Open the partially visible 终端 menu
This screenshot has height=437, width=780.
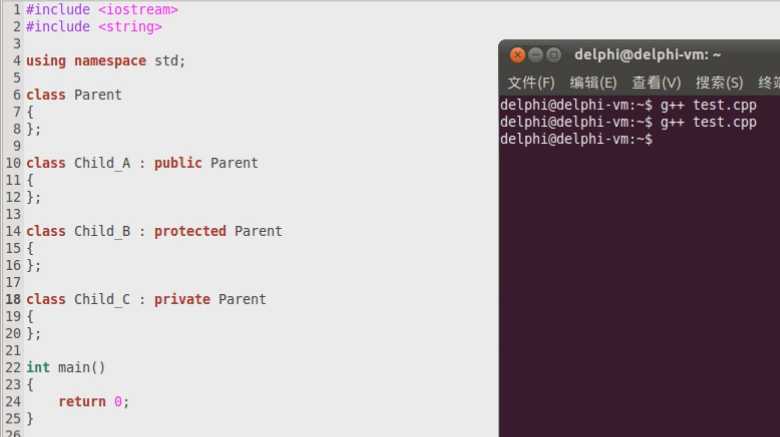(x=769, y=82)
